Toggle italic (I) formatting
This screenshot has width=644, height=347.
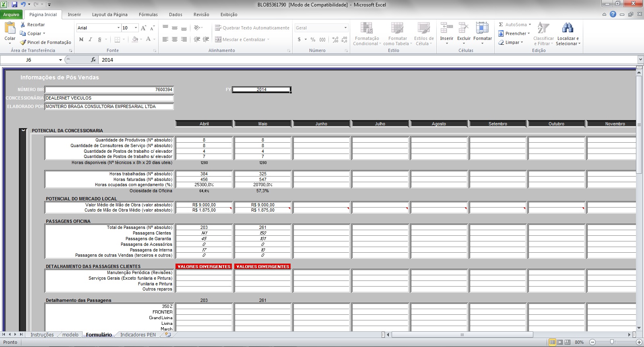pos(90,39)
